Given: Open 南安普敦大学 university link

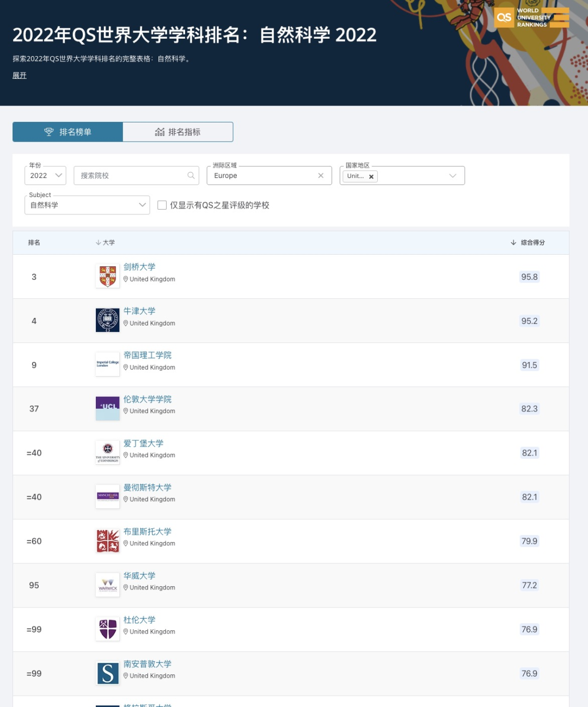Looking at the screenshot, I should (x=148, y=663).
